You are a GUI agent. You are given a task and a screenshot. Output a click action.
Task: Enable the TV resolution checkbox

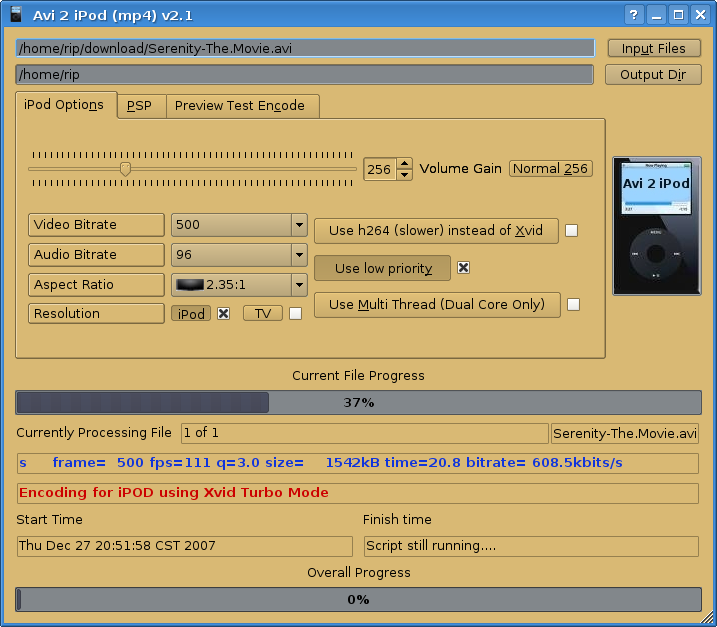[296, 314]
